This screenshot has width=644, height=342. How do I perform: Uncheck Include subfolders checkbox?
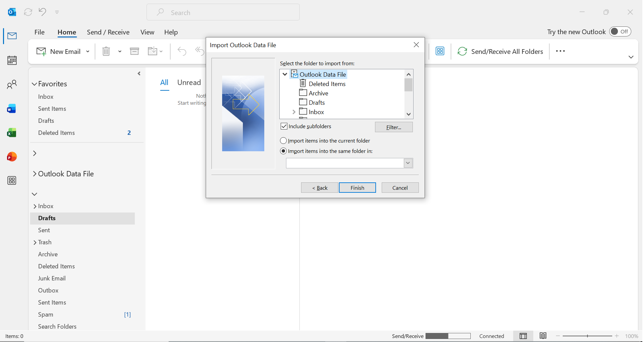[284, 126]
